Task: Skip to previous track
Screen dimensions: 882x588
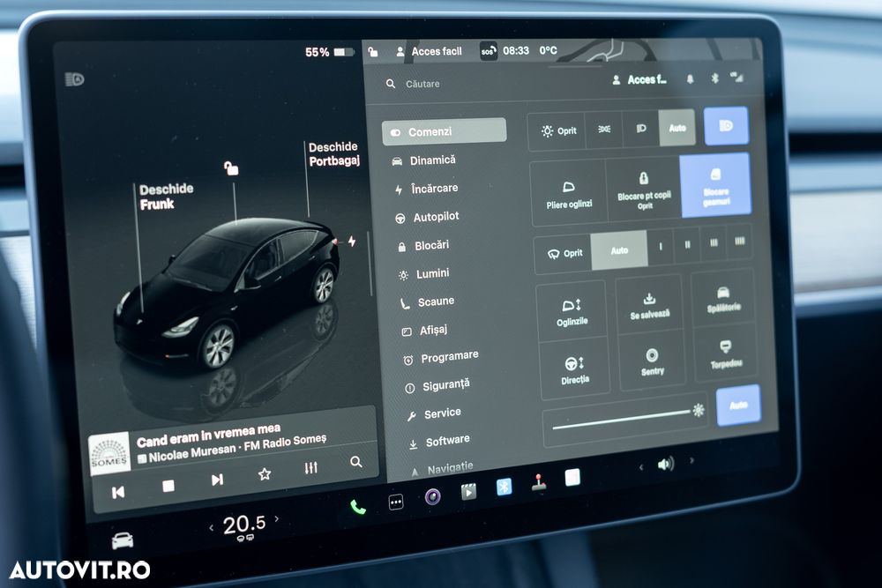Action: (118, 493)
